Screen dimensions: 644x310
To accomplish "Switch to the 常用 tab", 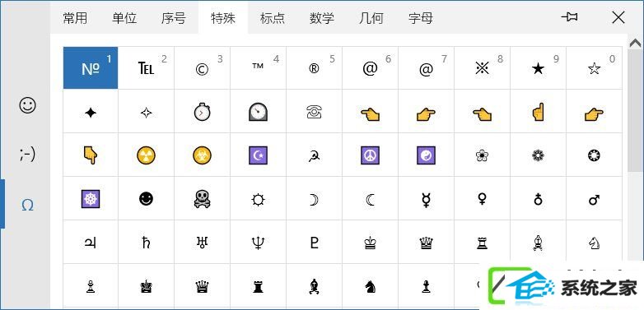I will tap(75, 18).
